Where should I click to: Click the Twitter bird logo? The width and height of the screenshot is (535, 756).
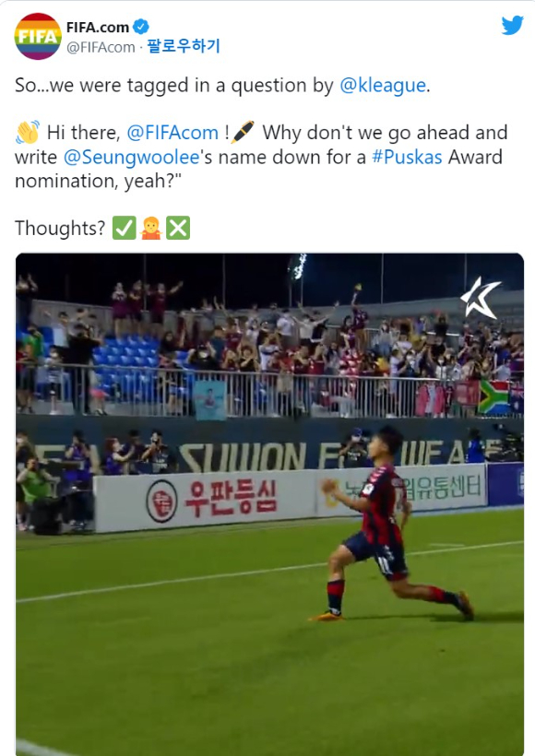coord(512,26)
